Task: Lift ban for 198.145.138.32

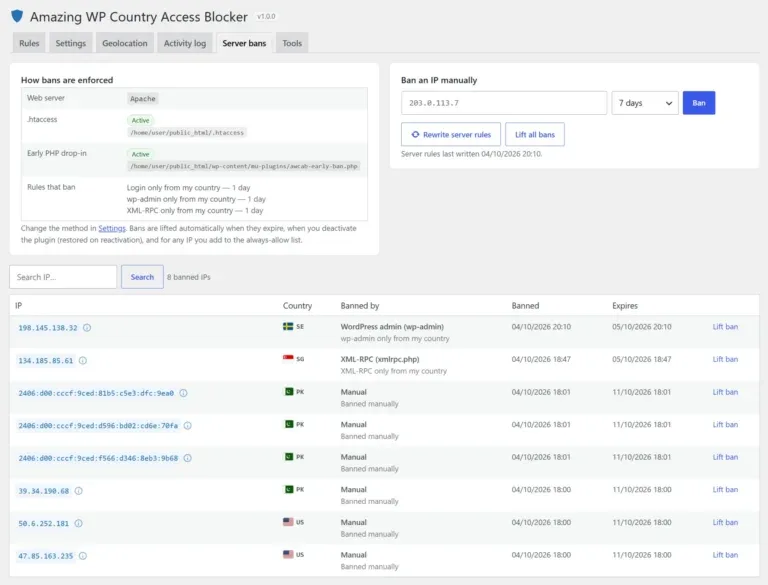Action: click(x=725, y=327)
